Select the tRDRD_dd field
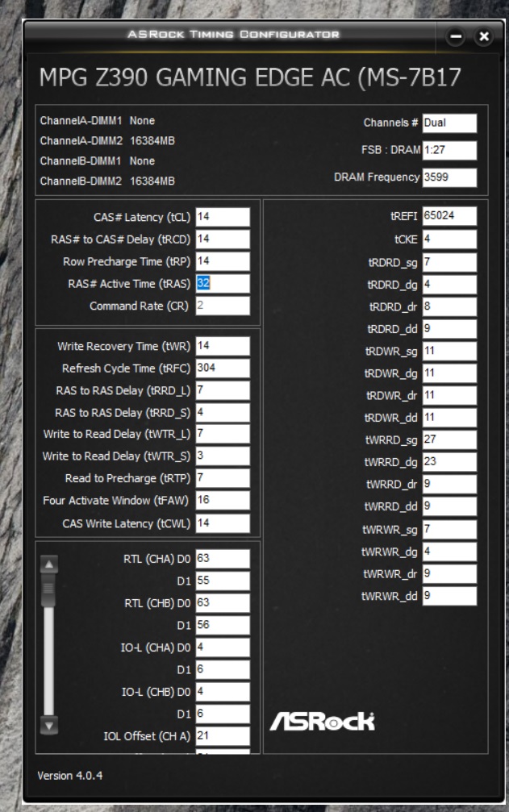Image resolution: width=509 pixels, height=812 pixels. [449, 329]
